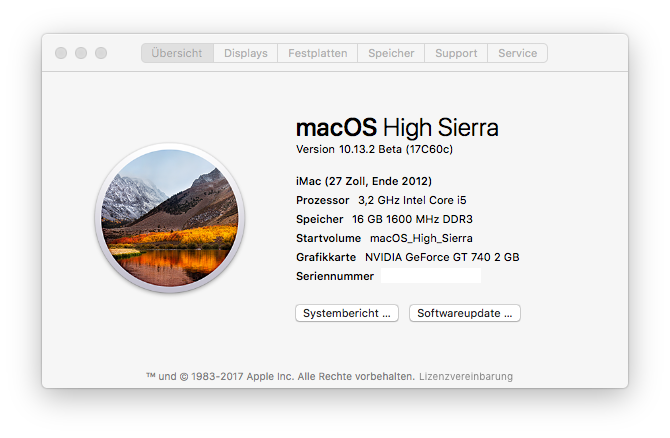
Task: Select the Festplatten tab
Action: tap(318, 53)
